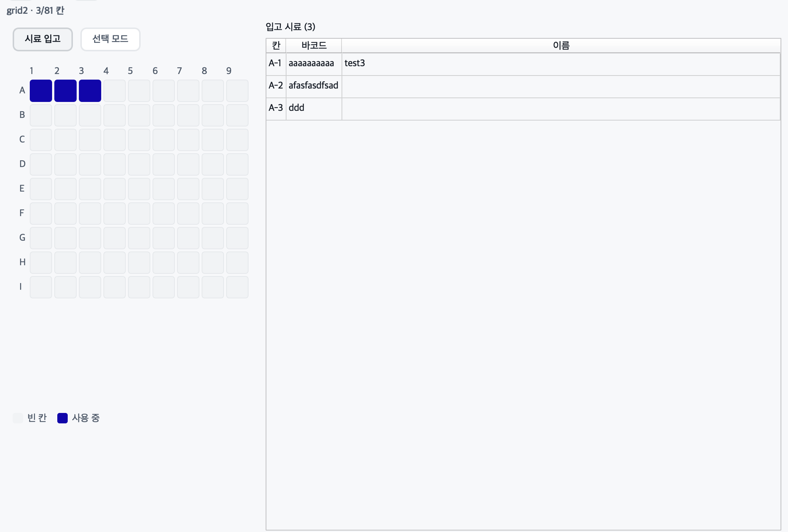
Task: Click the 빈 칸 legend swatch
Action: [x=18, y=418]
